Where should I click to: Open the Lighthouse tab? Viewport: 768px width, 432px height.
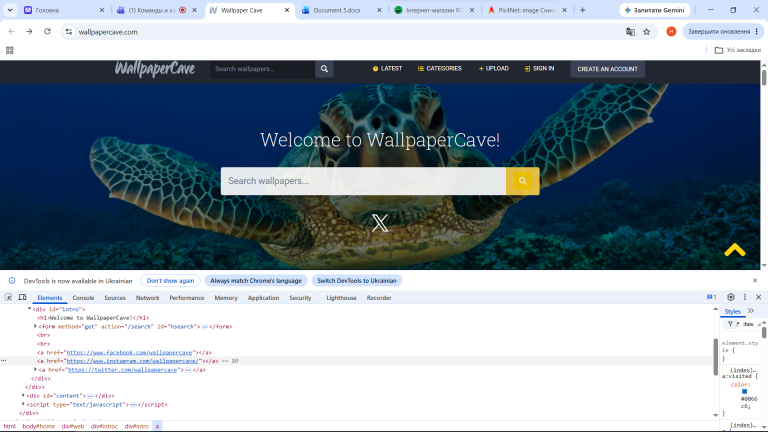coord(341,297)
